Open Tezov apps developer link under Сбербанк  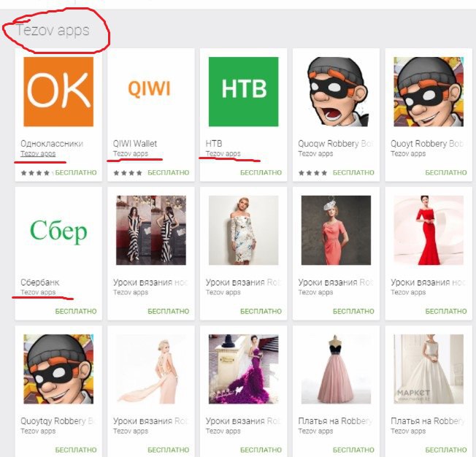[x=38, y=292]
